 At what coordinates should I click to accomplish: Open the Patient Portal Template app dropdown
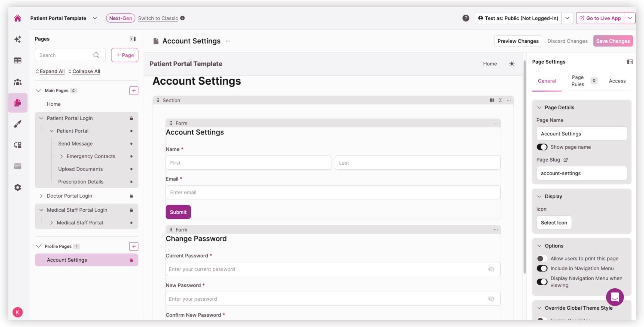click(x=95, y=18)
